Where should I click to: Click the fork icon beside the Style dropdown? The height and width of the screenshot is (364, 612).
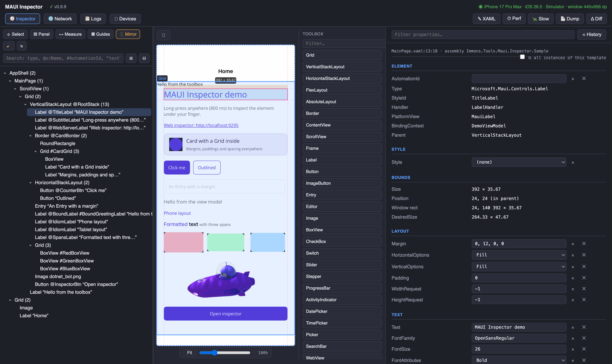[573, 162]
